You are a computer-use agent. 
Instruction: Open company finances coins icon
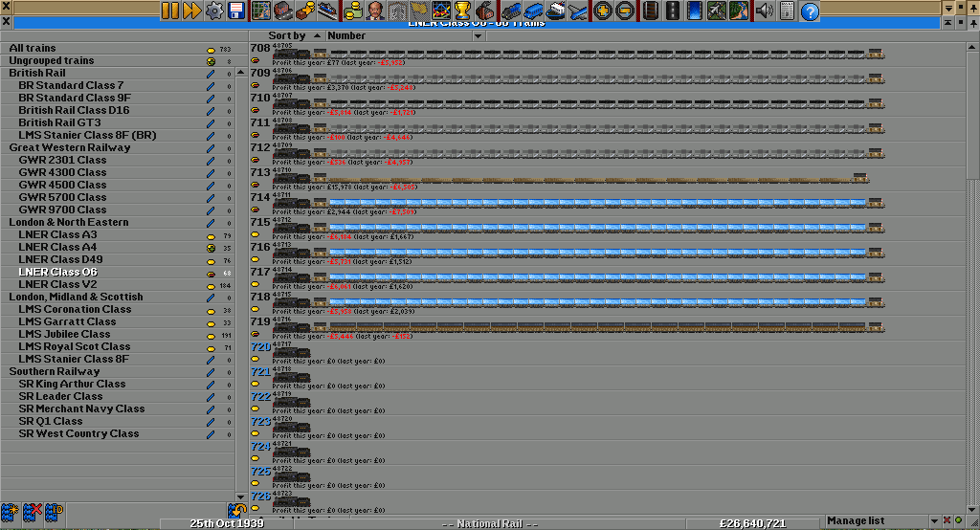[x=353, y=11]
